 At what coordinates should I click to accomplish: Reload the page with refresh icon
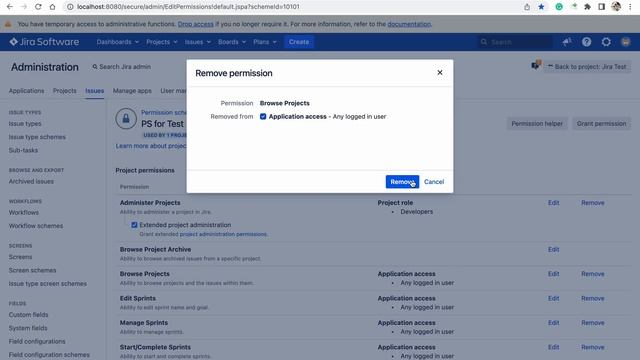point(38,7)
